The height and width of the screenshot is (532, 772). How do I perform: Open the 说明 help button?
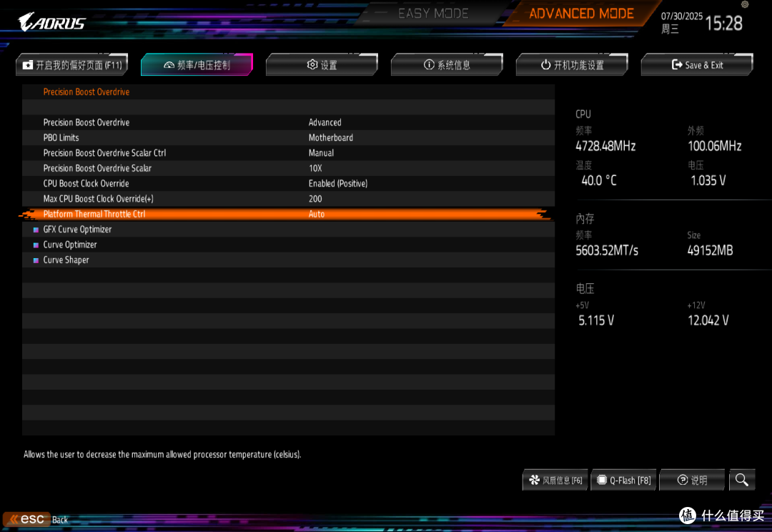pyautogui.click(x=692, y=480)
